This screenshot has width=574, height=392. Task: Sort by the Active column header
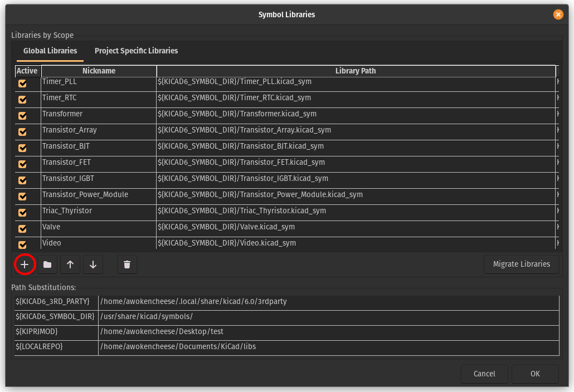[27, 71]
